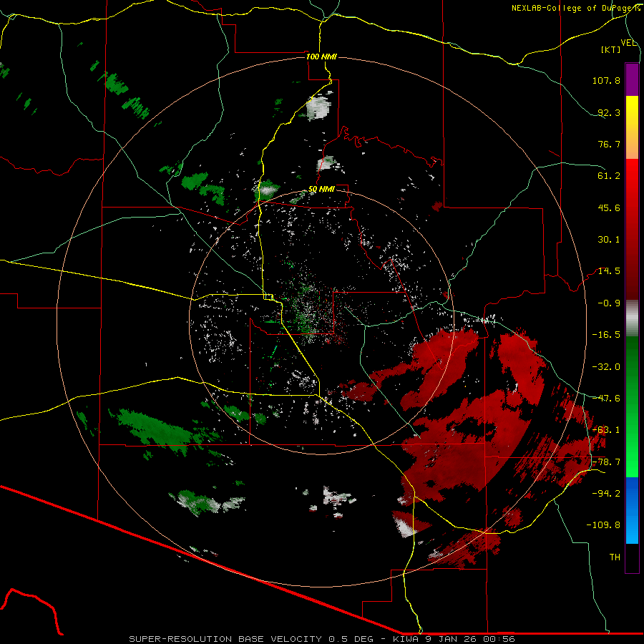Select the -109.8 scale value
The height and width of the screenshot is (644, 644).
pos(603,525)
